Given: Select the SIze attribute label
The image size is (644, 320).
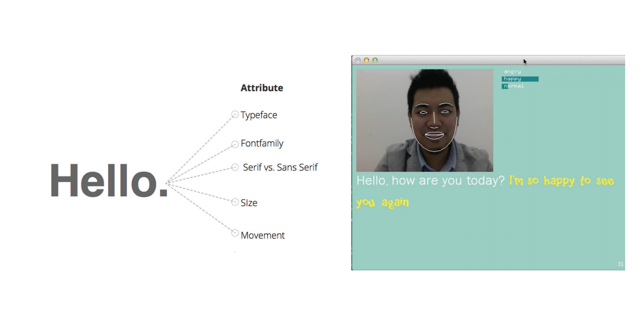Looking at the screenshot, I should point(249,203).
